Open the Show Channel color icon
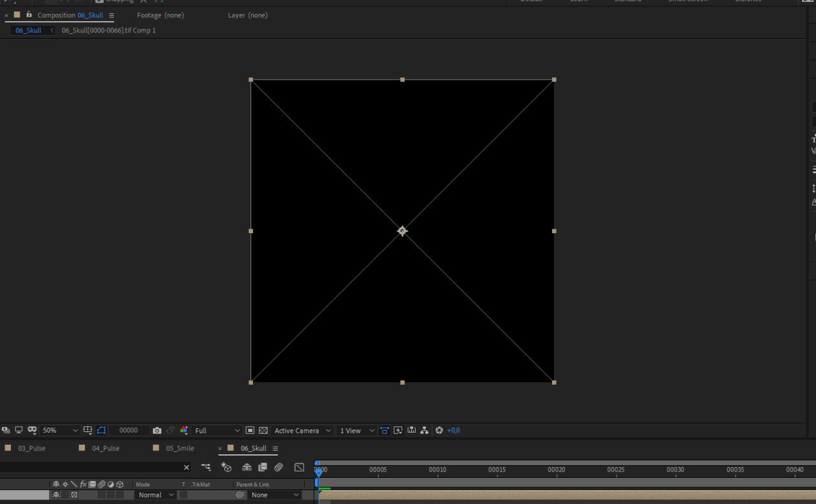This screenshot has height=504, width=816. (184, 431)
